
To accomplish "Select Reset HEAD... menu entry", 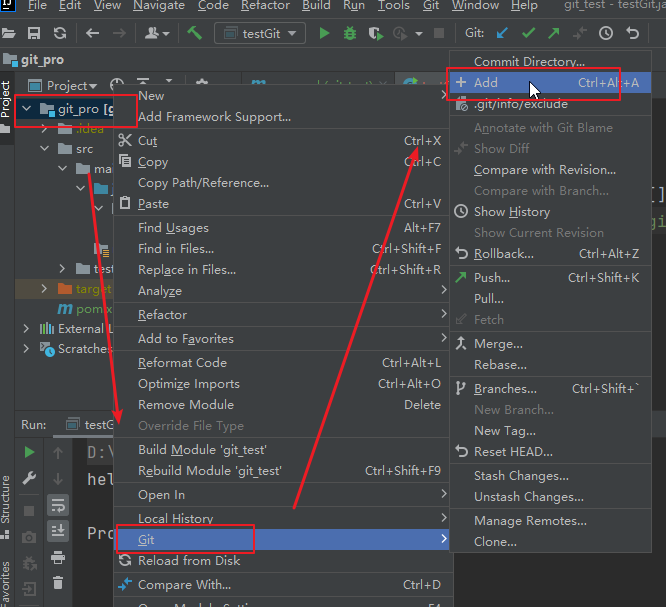I will pos(550,452).
